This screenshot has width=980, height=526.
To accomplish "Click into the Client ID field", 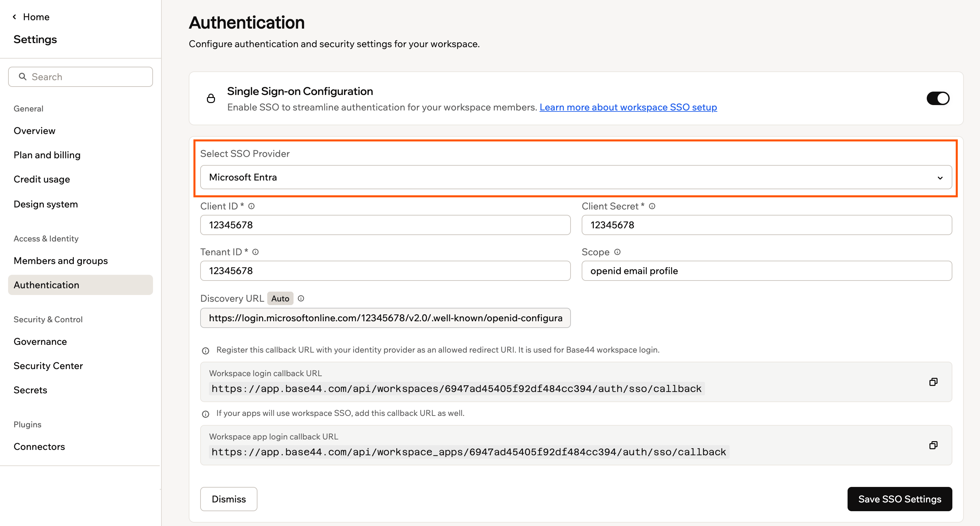I will (386, 225).
